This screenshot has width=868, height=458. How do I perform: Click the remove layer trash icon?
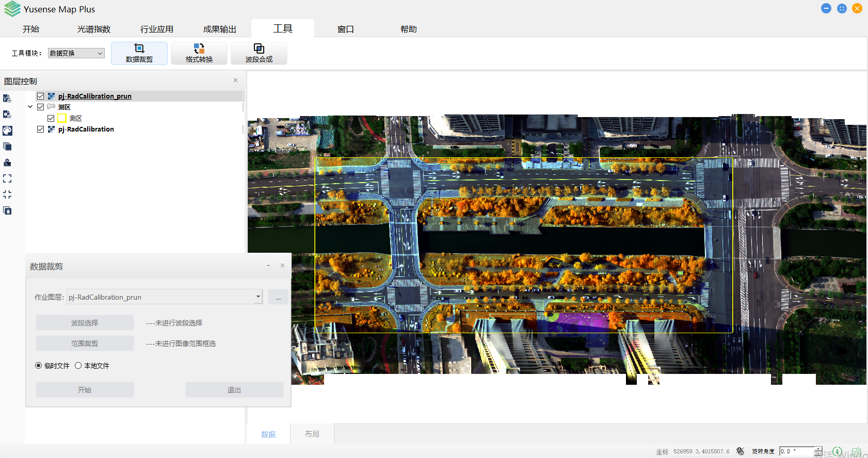(x=7, y=210)
